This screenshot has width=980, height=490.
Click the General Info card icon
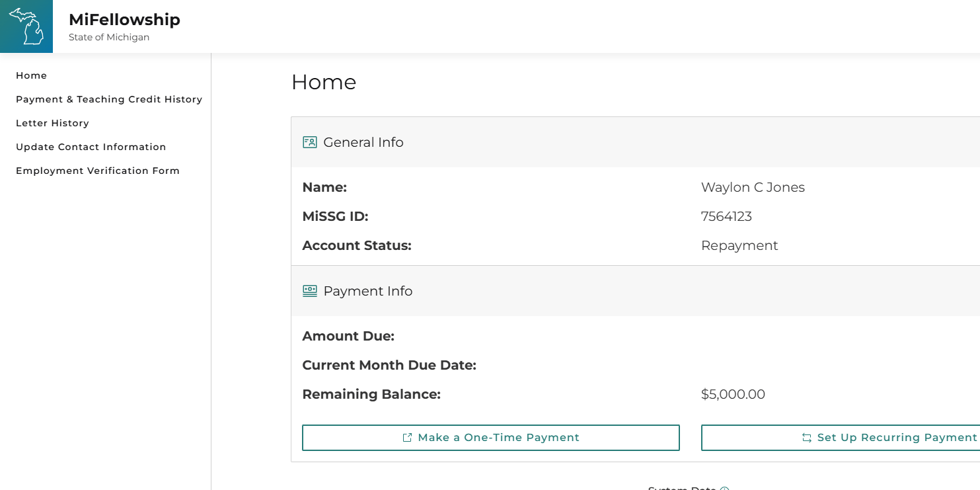(309, 142)
